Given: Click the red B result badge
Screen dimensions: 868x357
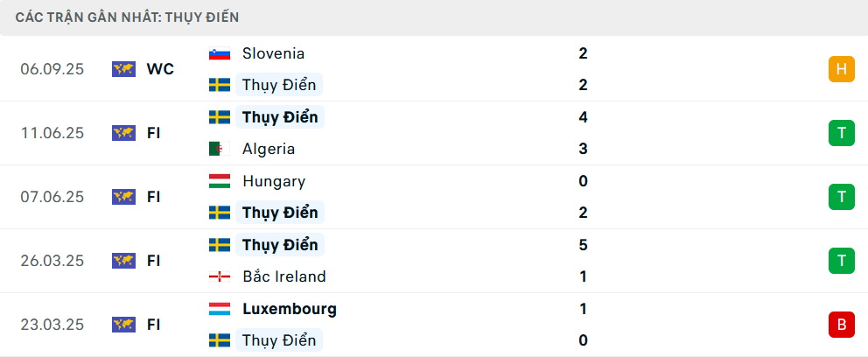Looking at the screenshot, I should (x=841, y=325).
